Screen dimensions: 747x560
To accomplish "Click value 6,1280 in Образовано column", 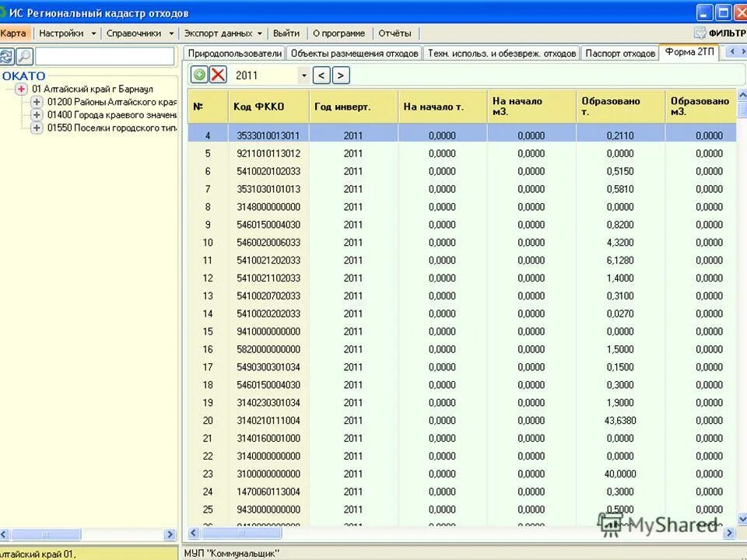I will (620, 260).
